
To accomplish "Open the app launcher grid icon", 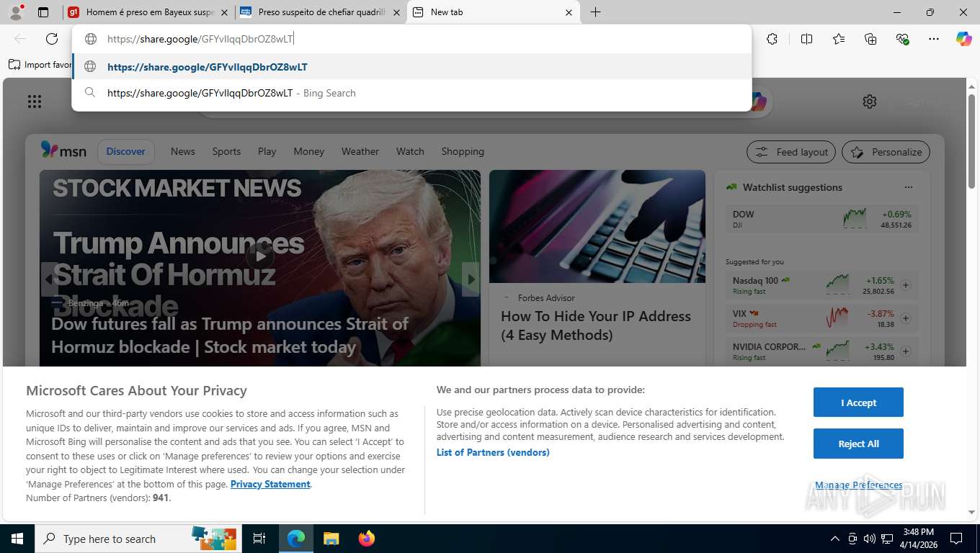I will [x=35, y=102].
